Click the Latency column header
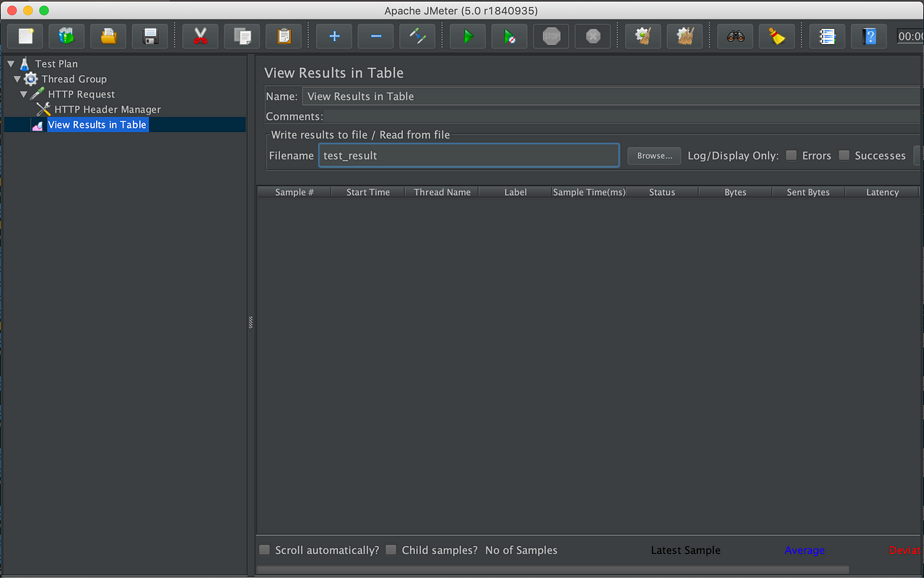This screenshot has height=578, width=924. tap(882, 192)
